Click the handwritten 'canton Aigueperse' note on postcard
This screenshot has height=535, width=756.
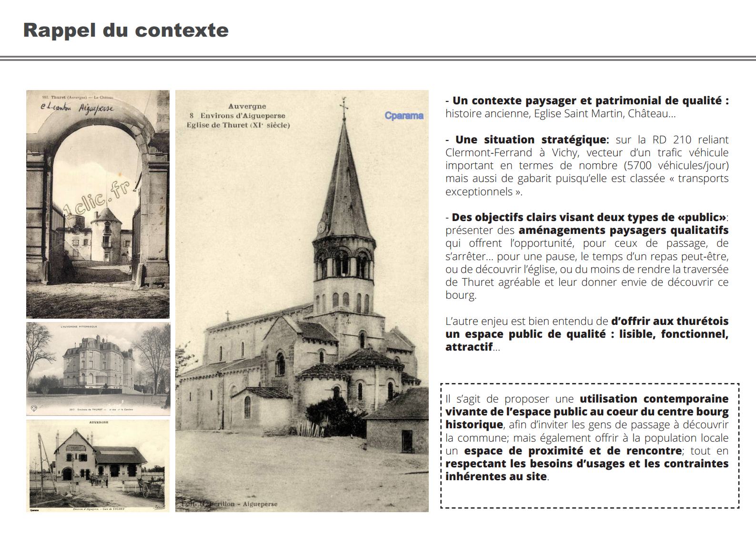tap(78, 108)
